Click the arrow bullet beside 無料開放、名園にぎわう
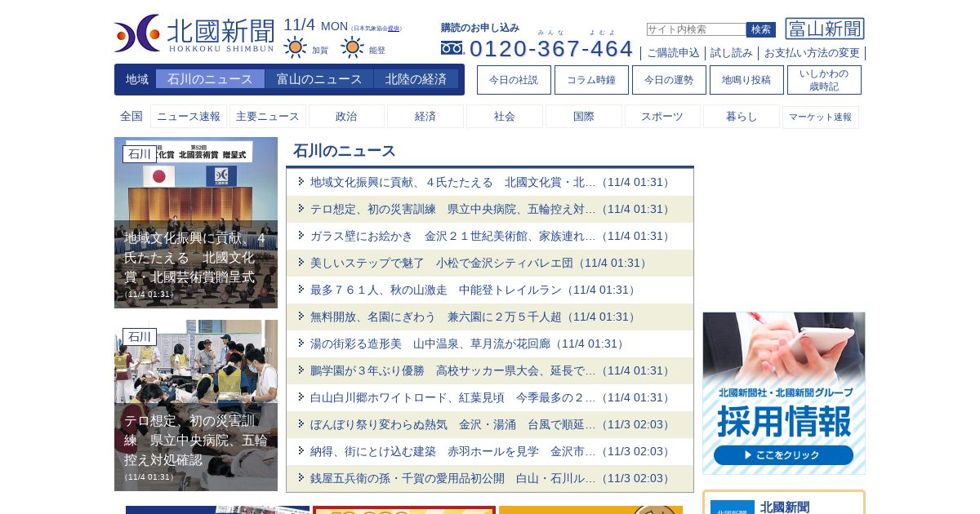980x514 pixels. pyautogui.click(x=301, y=316)
